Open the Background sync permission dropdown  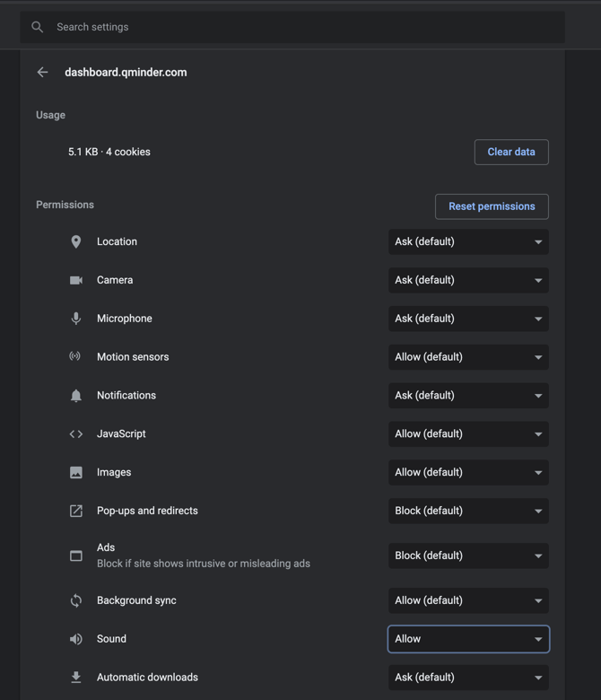click(468, 600)
